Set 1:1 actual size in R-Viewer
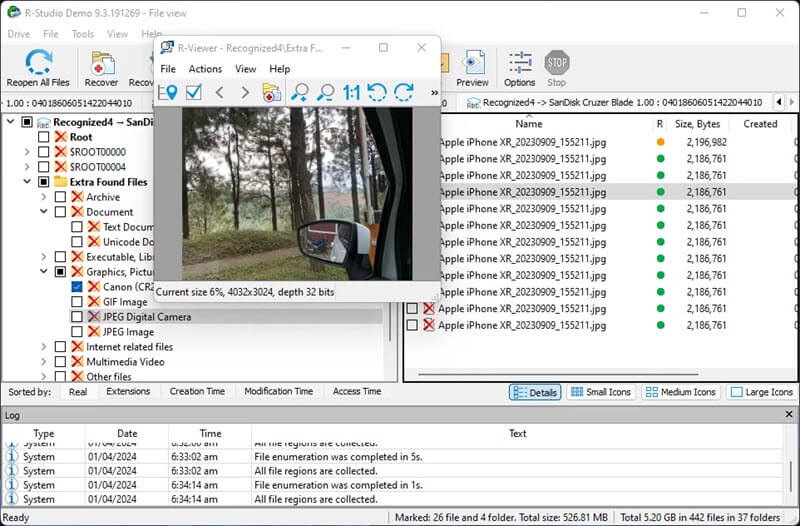The width and height of the screenshot is (800, 526). [351, 92]
